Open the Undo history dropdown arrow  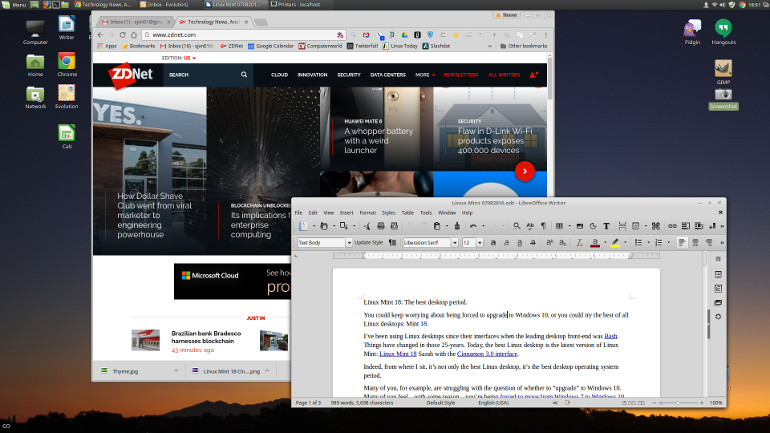tap(483, 226)
